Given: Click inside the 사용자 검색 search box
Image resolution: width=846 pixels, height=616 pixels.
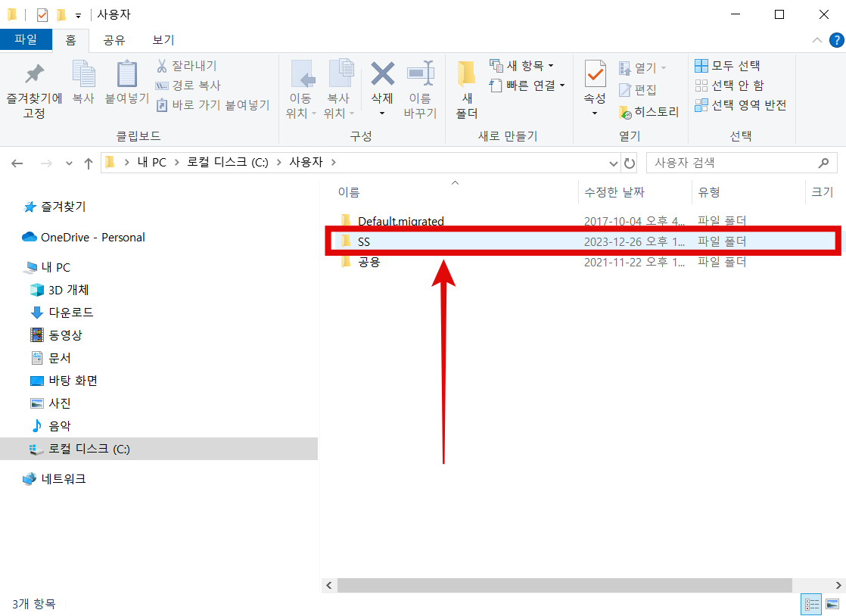Looking at the screenshot, I should 726,162.
